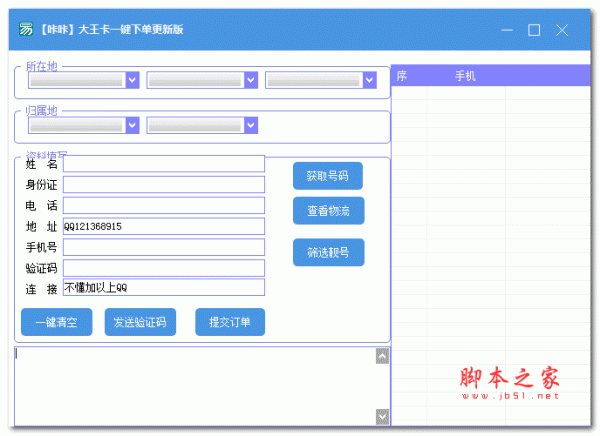This screenshot has width=600, height=436.
Task: Expand first 归属地 dropdown
Action: point(84,125)
